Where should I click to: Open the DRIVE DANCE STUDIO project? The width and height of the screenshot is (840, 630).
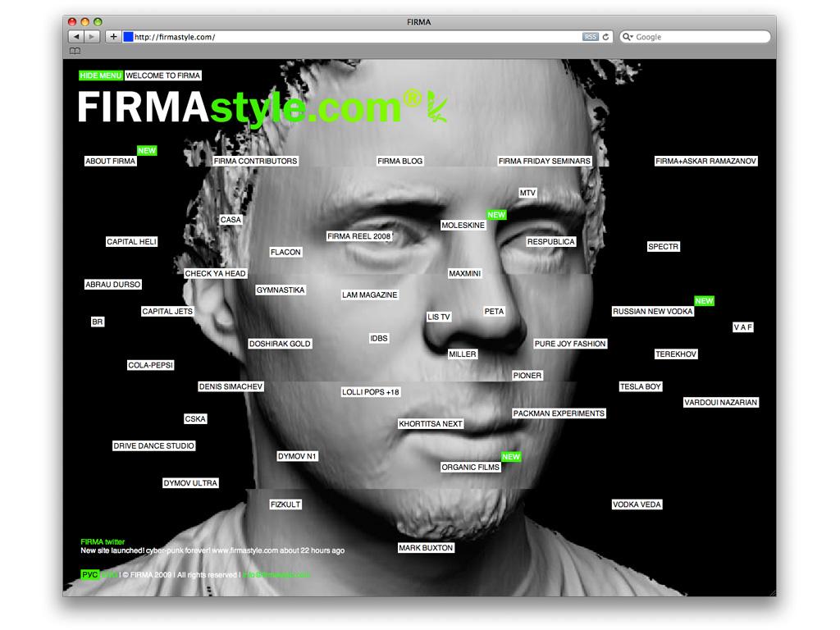pyautogui.click(x=153, y=445)
